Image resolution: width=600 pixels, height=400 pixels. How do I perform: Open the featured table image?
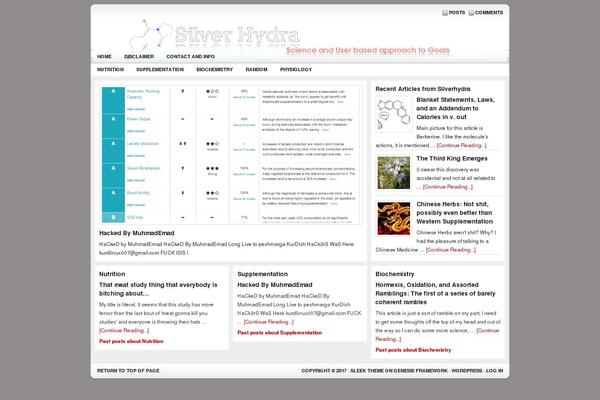(231, 155)
